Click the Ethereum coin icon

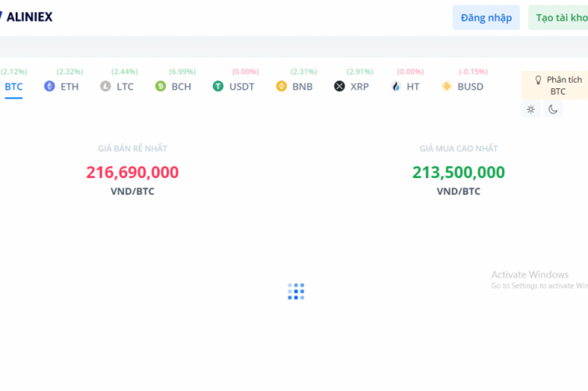pos(49,87)
